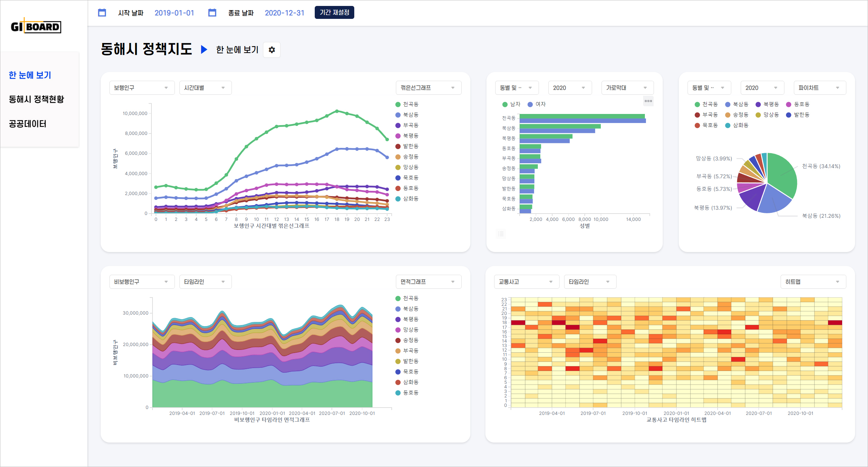Toggle 송정동 in pie chart legend
Viewport: 868px width, 467px height.
(x=737, y=115)
